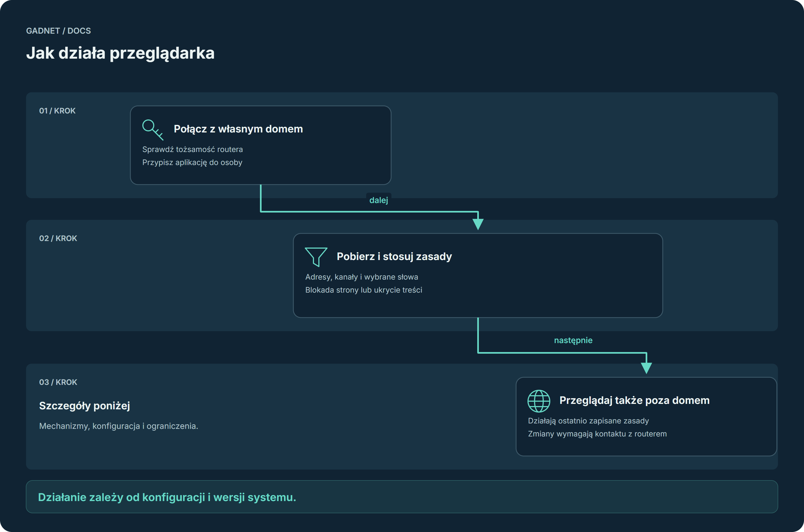This screenshot has width=804, height=532.
Task: Click the key icon in the first card
Action: (x=153, y=129)
